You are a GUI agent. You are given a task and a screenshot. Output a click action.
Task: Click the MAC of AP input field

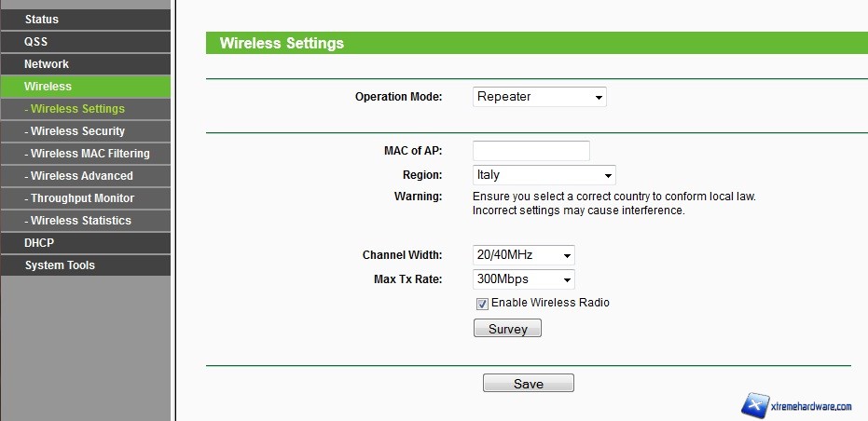point(531,151)
